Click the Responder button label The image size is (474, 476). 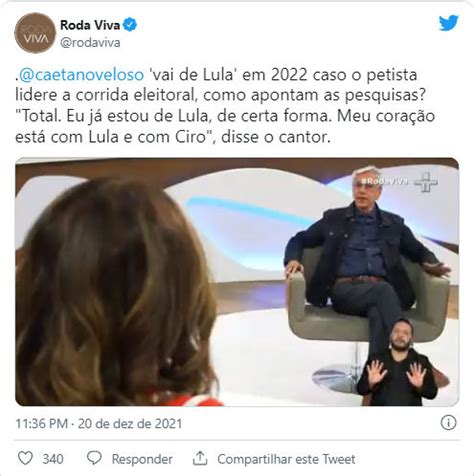tap(142, 459)
